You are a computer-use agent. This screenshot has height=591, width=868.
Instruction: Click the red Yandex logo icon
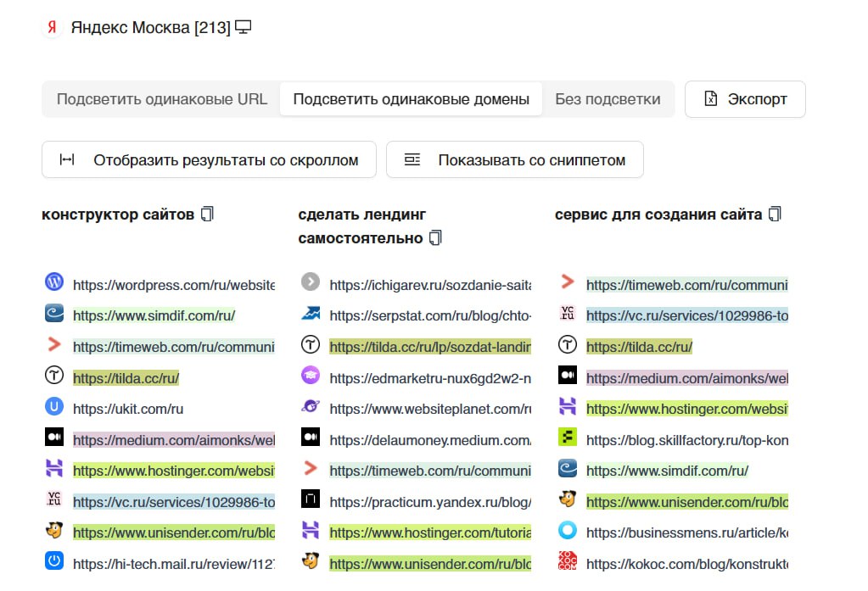click(x=52, y=27)
